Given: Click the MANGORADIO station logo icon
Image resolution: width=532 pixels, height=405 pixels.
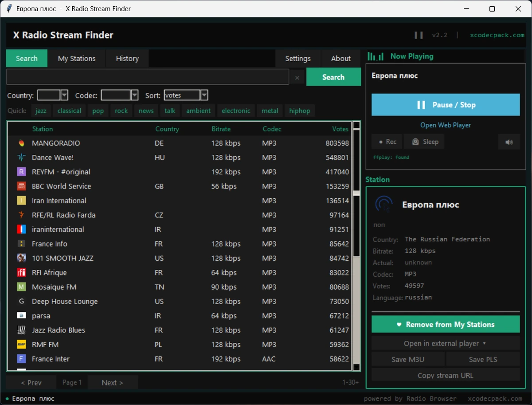Looking at the screenshot, I should pyautogui.click(x=21, y=143).
